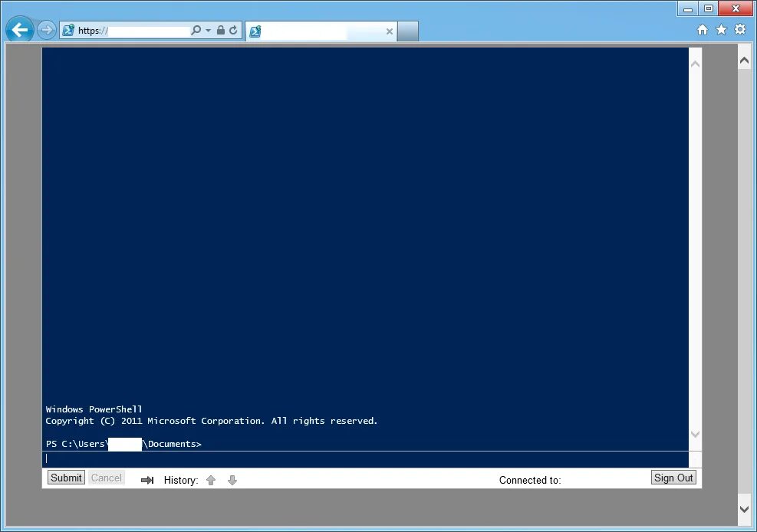
Task: Sign Out of the PowerShell session
Action: (673, 478)
